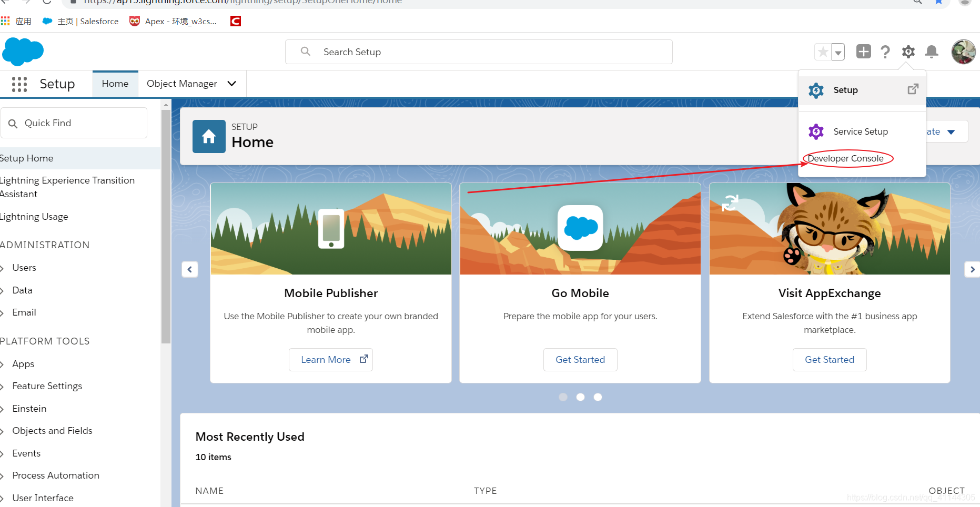
Task: Click Learn More on Mobile Publisher
Action: (x=331, y=360)
